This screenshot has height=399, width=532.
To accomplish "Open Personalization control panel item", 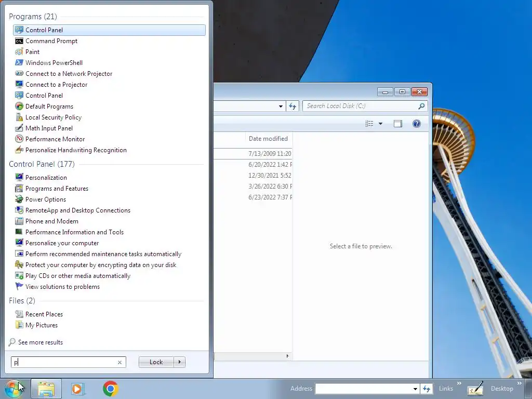I will click(46, 178).
